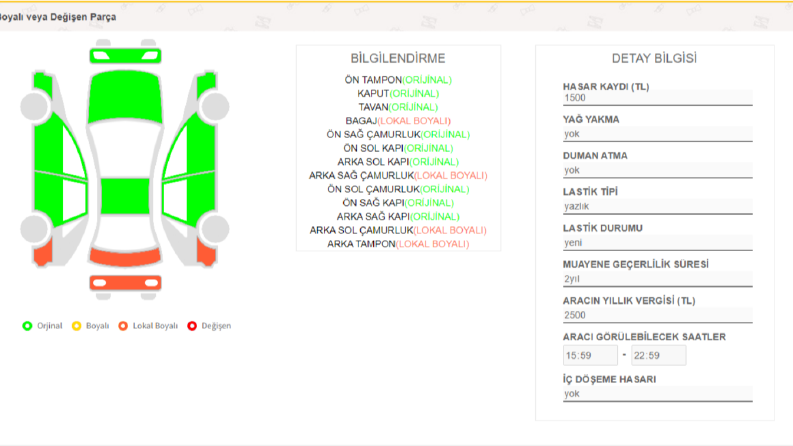Click the ARKA SOL ÇAMURLUK(LOKAL BOYALI) line
793x446 pixels.
[x=398, y=230]
